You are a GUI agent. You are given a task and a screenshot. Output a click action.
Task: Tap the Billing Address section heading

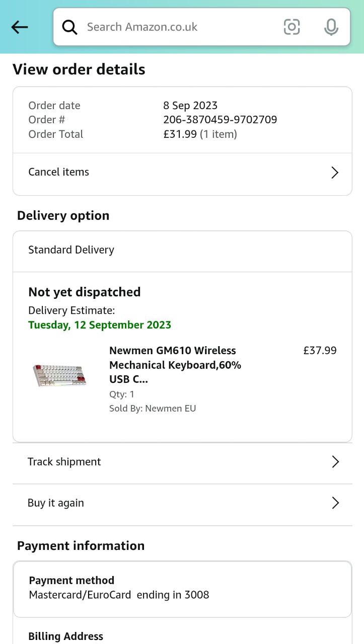(66, 636)
